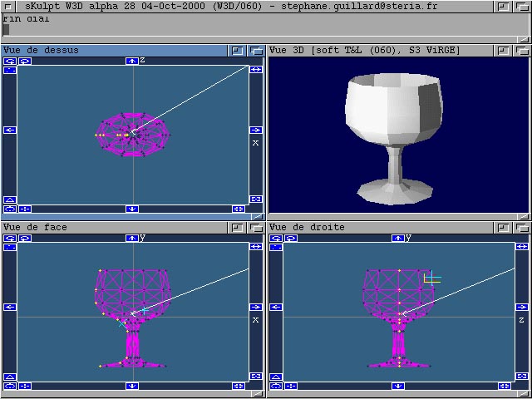This screenshot has height=399, width=532.
Task: Click the framed-dot icon on the right edge of Vue de face
Action: coord(256,376)
